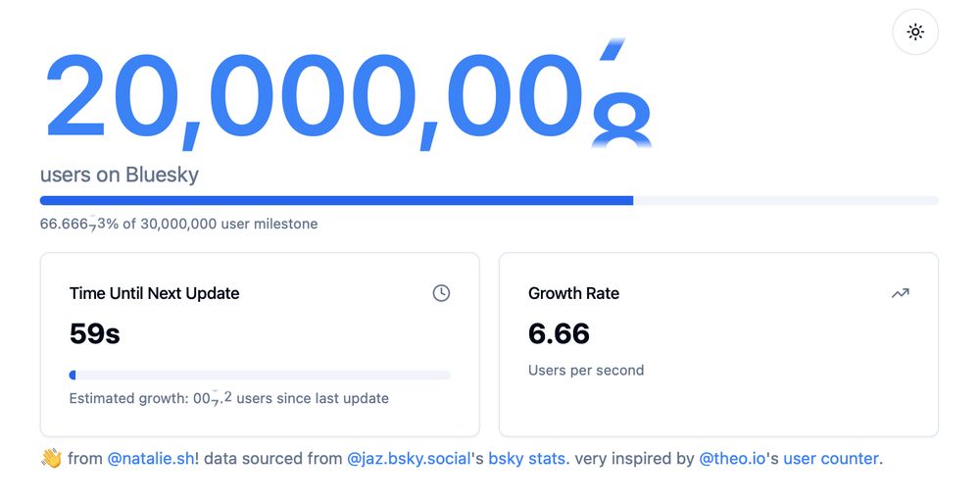Screen dimensions: 980x503
Task: Click the 59s countdown value
Action: [95, 333]
